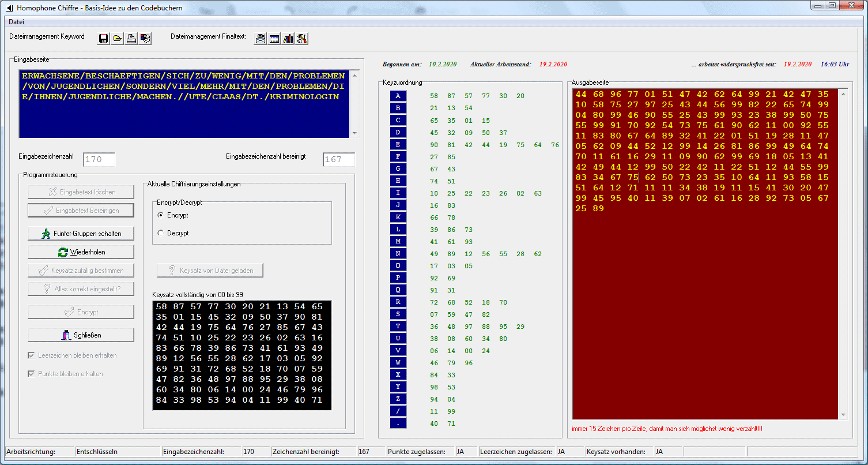This screenshot has width=868, height=465.
Task: Click the table grid icon in Finaltext toolbar
Action: (274, 39)
